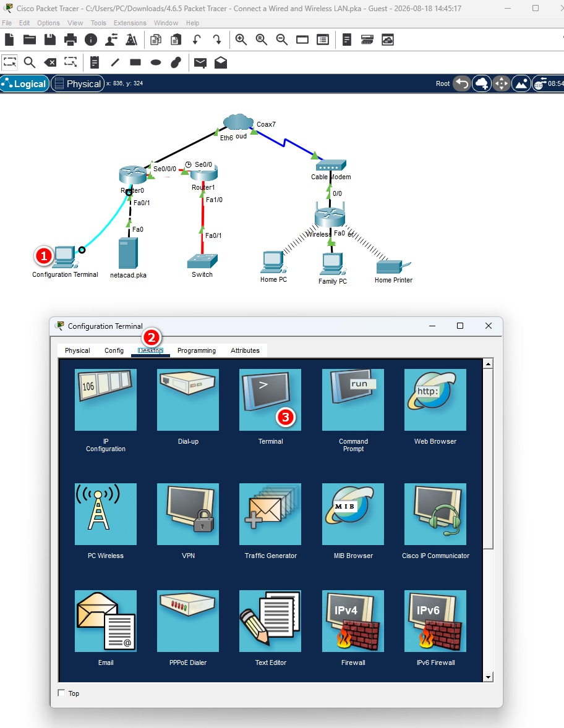This screenshot has height=728, width=564.
Task: Open network information icon
Action: point(91,40)
